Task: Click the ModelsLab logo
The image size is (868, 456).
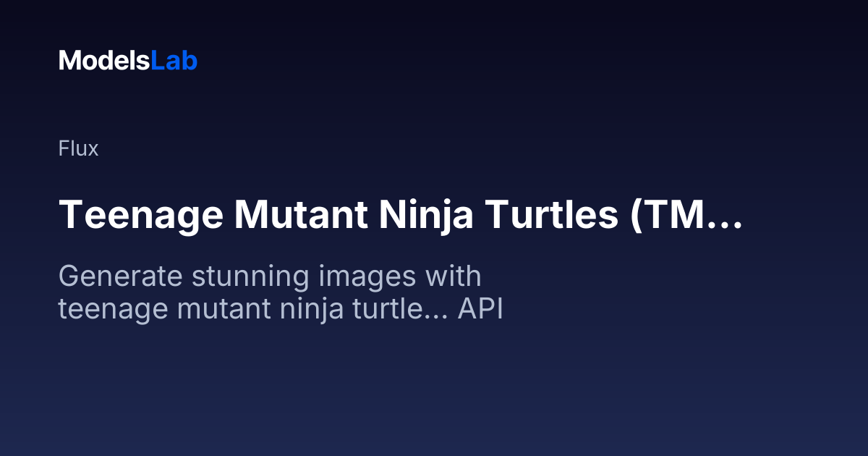Action: click(x=128, y=61)
